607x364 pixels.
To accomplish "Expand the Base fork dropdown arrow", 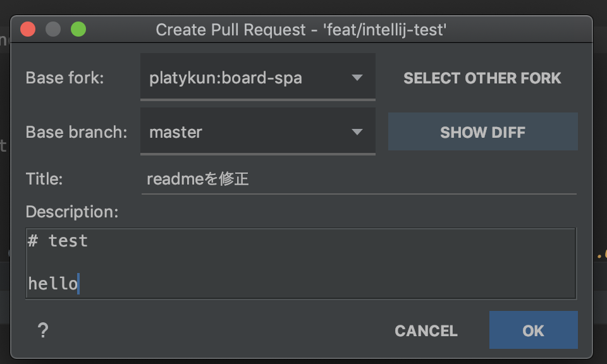I will [x=357, y=78].
